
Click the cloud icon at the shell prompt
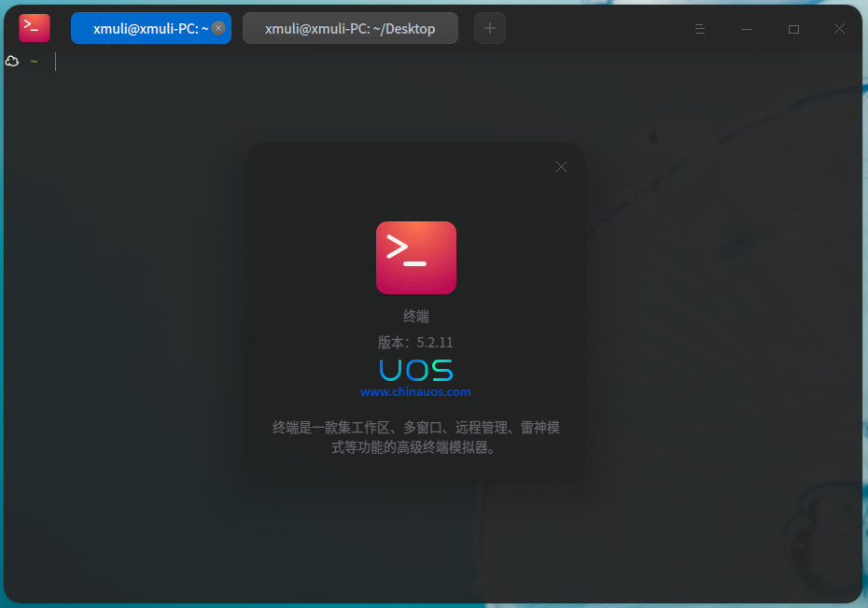tap(11, 61)
